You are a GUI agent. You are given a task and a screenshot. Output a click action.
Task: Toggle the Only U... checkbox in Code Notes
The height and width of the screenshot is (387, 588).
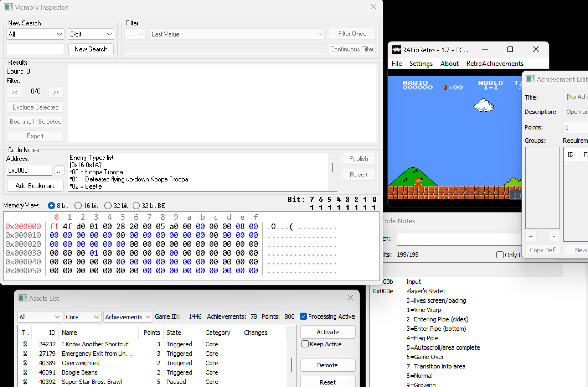pyautogui.click(x=500, y=254)
